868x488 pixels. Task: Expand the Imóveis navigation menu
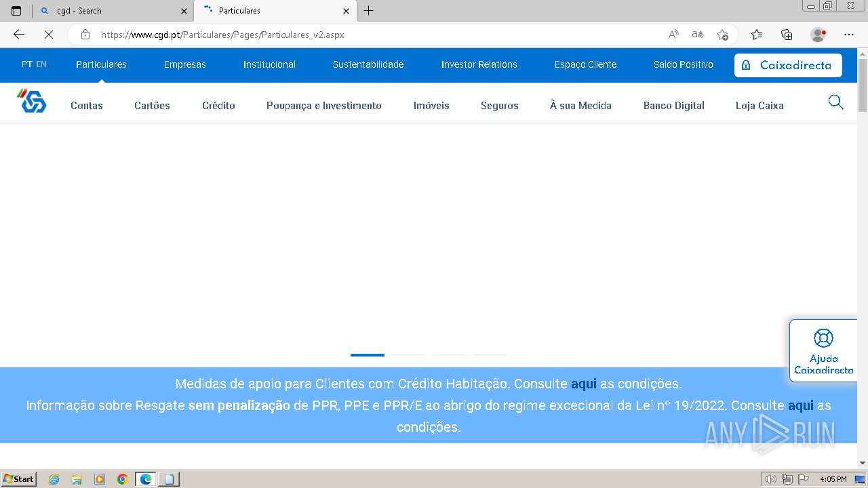(431, 106)
